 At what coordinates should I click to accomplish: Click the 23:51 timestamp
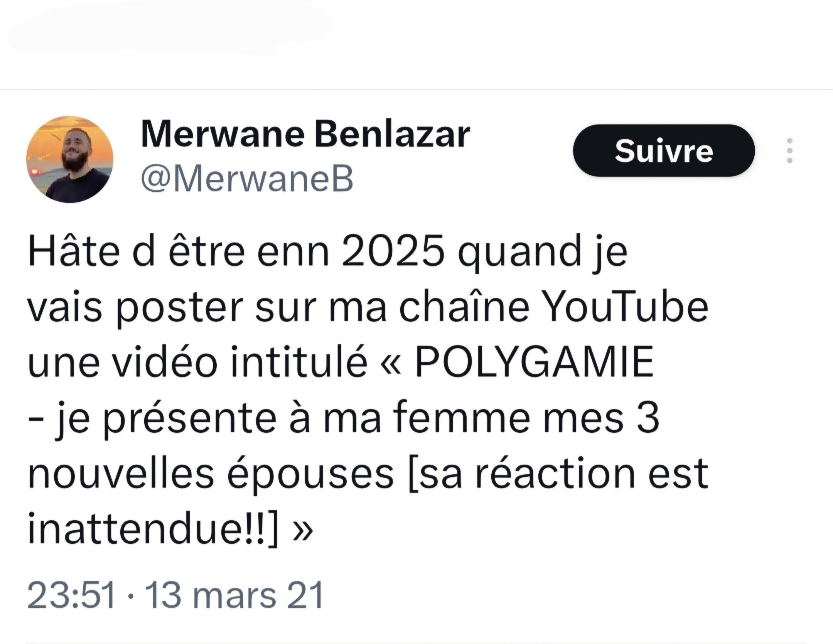click(71, 595)
